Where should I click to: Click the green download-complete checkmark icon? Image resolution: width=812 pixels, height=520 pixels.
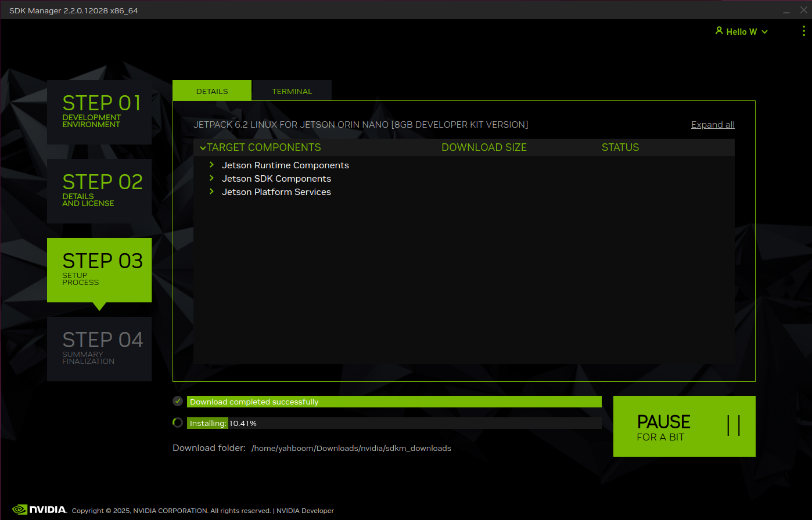point(178,401)
